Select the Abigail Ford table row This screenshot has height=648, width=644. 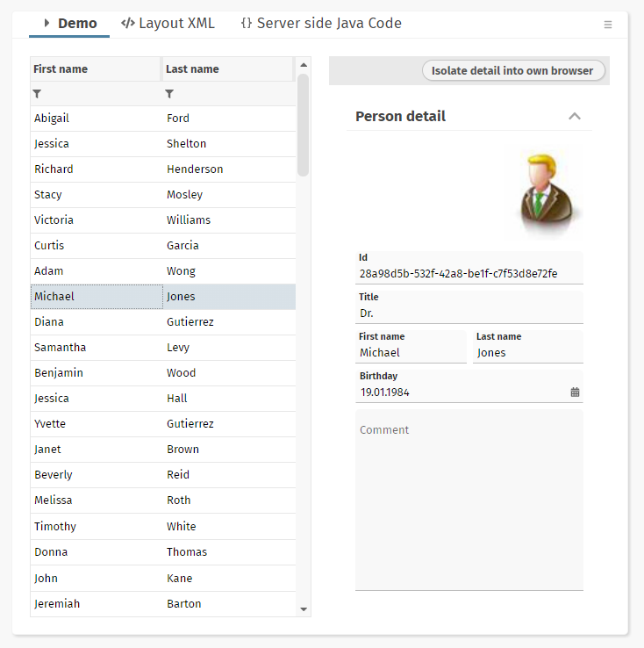pyautogui.click(x=162, y=119)
